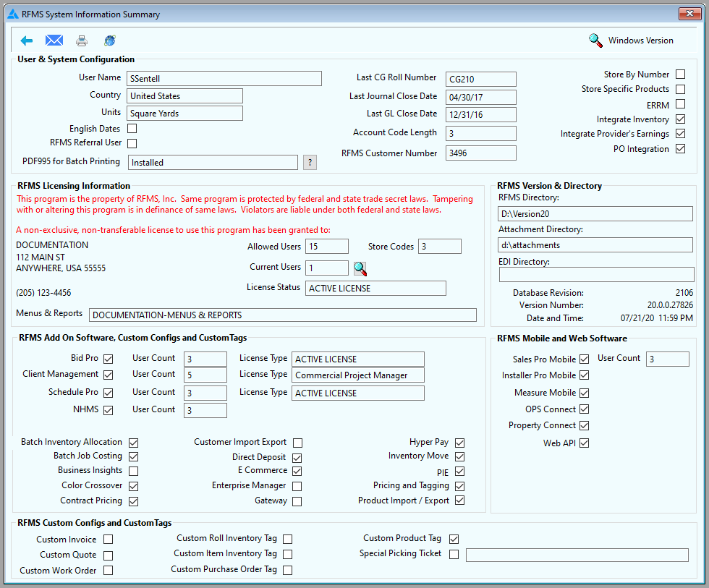Enable Custom Roll Inventory Tag checkbox

point(288,539)
